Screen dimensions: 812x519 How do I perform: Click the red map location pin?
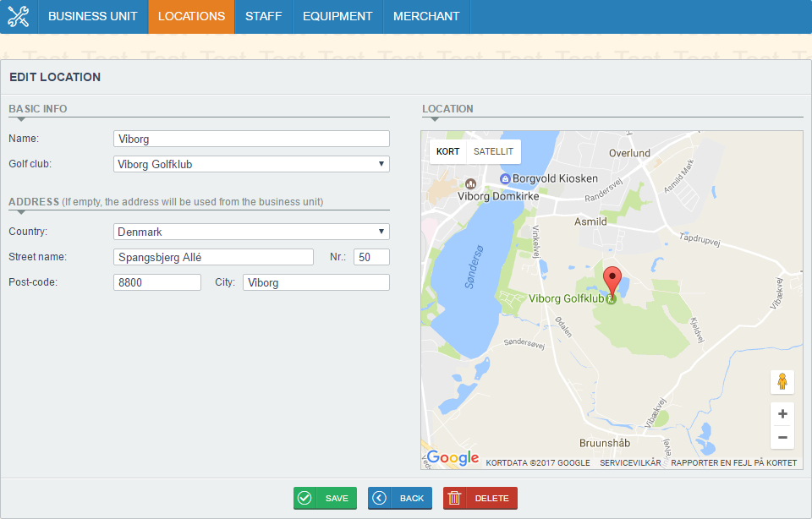tap(612, 281)
